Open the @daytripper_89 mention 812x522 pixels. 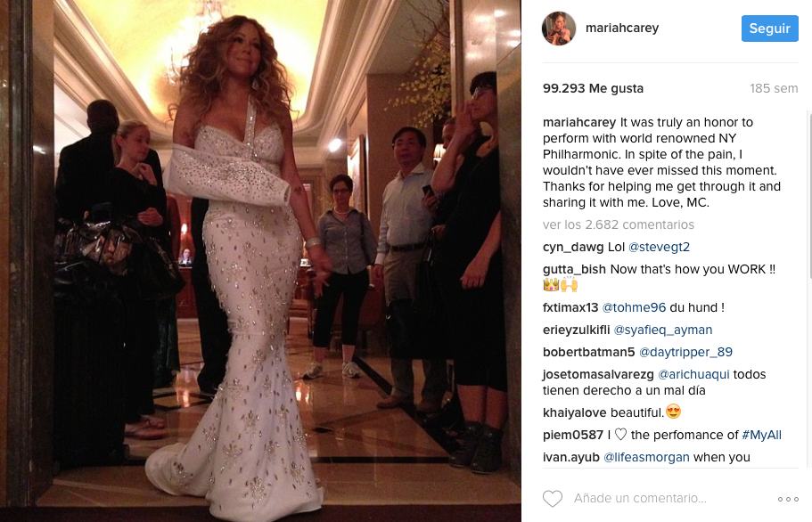(685, 353)
